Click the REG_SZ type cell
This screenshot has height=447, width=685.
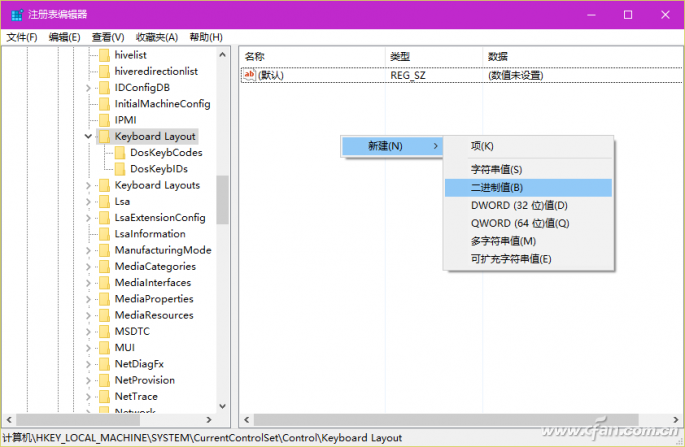pyautogui.click(x=408, y=75)
